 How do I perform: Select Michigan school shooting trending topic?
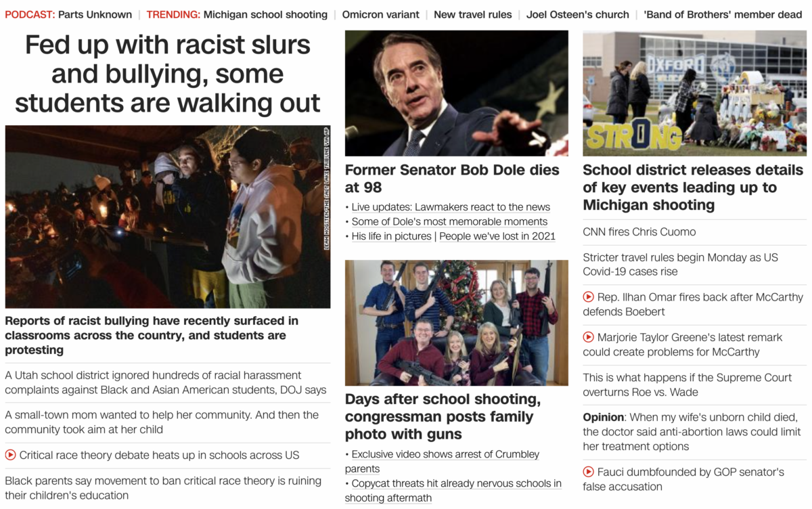tap(265, 14)
